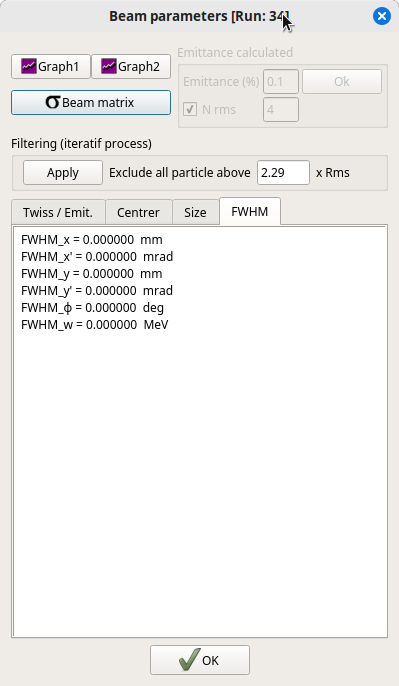Click the FWHM_x result line
Screen dimensions: 399x686
(x=92, y=240)
